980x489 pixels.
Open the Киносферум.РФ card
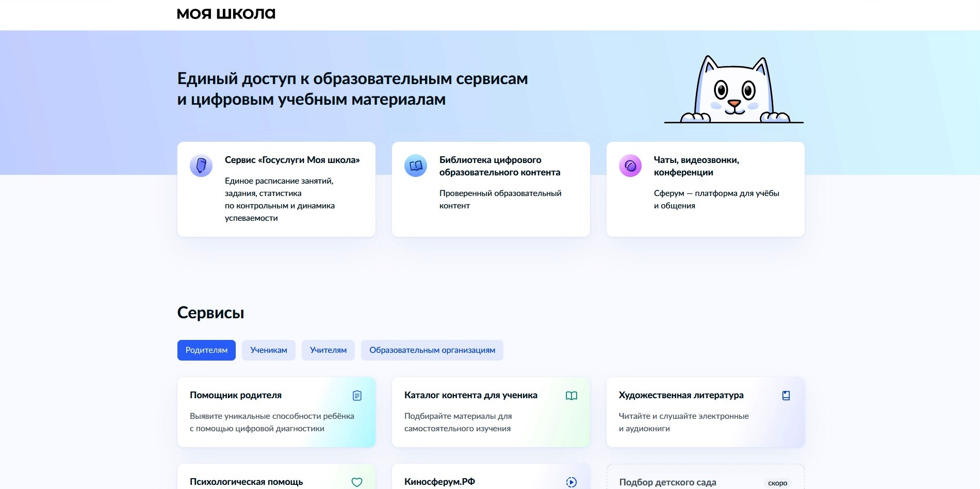pyautogui.click(x=491, y=477)
